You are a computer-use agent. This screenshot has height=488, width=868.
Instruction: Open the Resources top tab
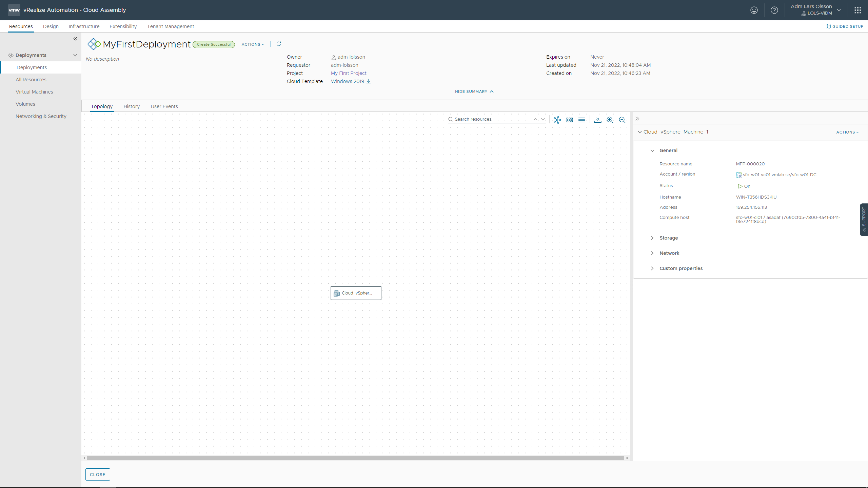coord(21,26)
